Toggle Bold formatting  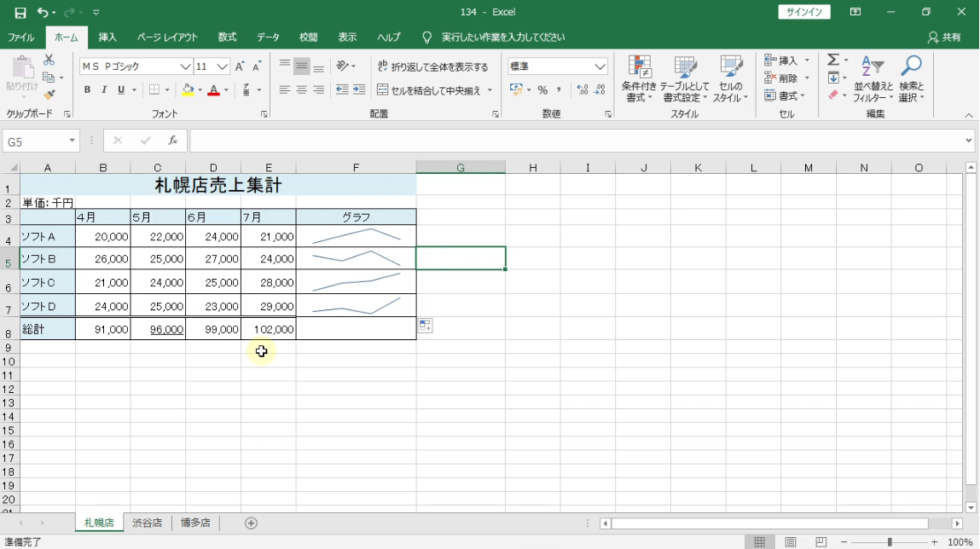(87, 90)
